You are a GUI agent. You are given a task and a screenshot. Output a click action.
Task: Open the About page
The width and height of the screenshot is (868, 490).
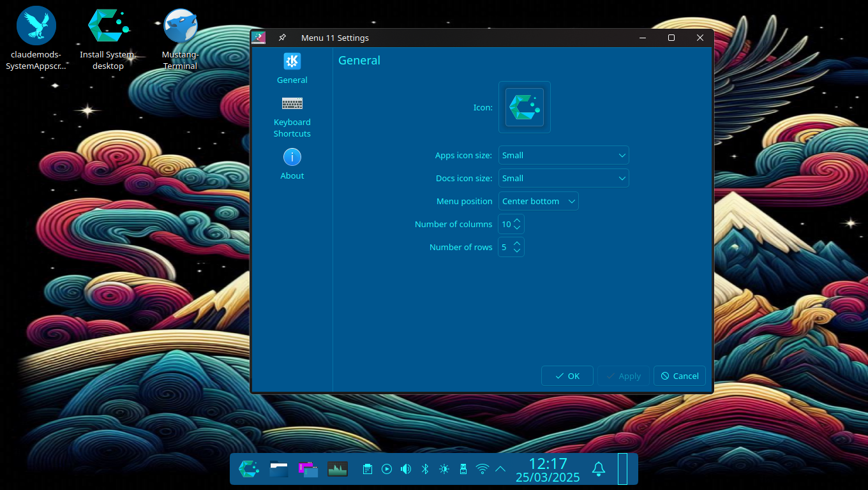[292, 164]
